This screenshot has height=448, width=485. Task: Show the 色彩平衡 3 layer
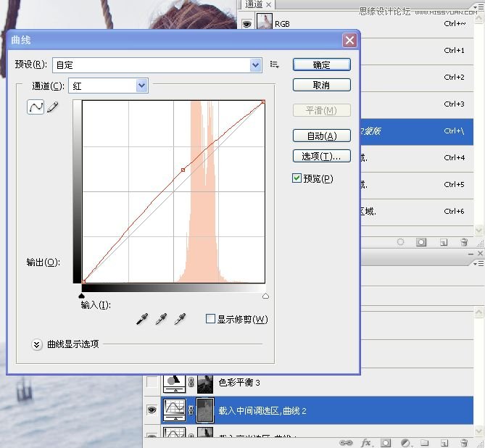pyautogui.click(x=152, y=382)
